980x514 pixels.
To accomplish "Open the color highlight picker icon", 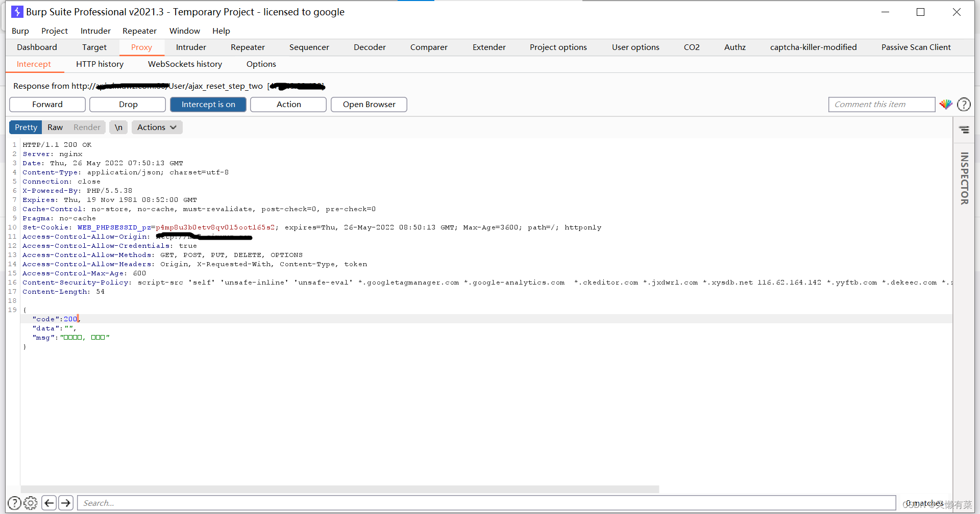I will click(946, 105).
